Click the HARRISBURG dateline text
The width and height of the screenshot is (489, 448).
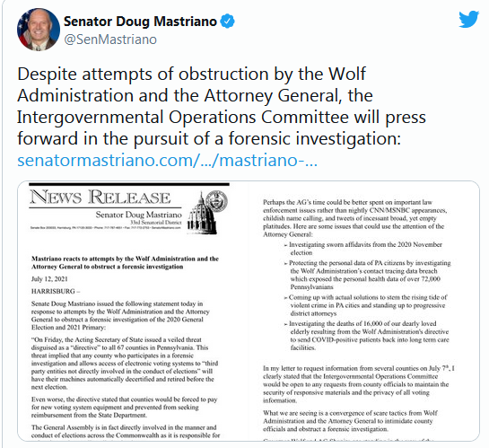(56, 292)
